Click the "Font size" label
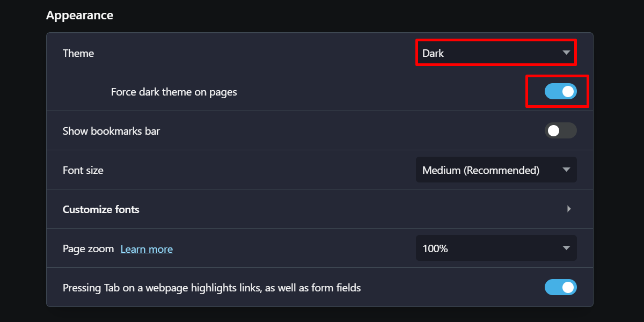Image resolution: width=644 pixels, height=322 pixels. (83, 170)
